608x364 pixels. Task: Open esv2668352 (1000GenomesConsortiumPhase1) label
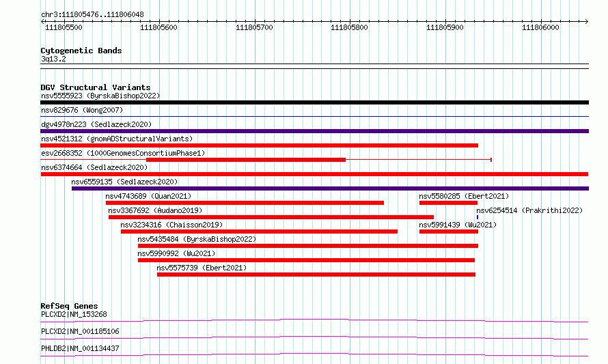coord(123,153)
